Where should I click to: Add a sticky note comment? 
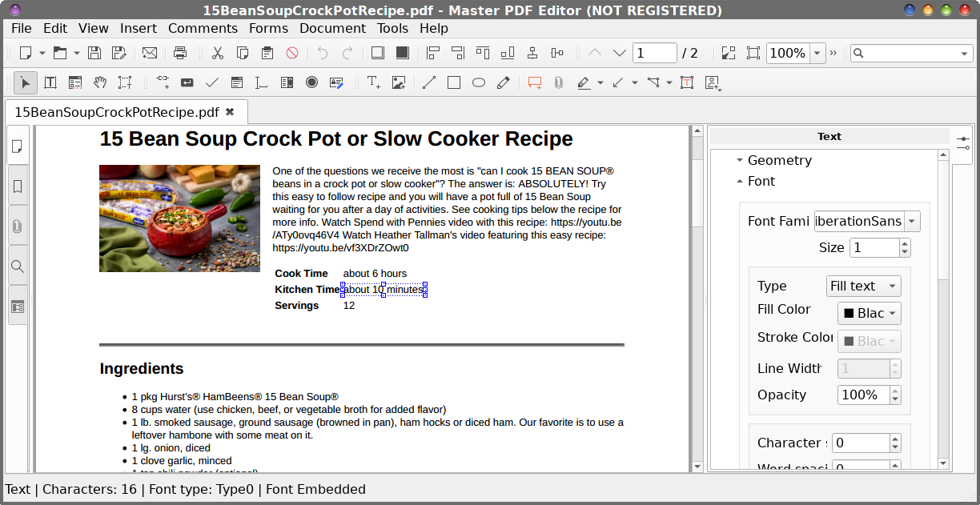(x=535, y=82)
